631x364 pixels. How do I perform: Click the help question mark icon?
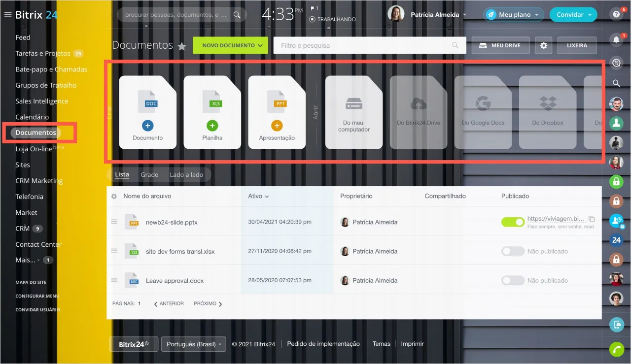(616, 15)
